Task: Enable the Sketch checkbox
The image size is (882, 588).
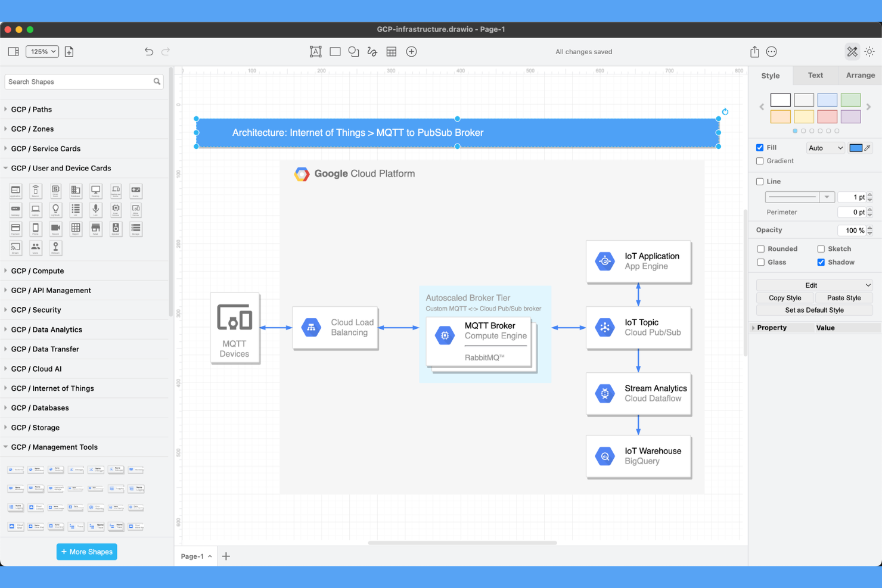Action: [821, 249]
